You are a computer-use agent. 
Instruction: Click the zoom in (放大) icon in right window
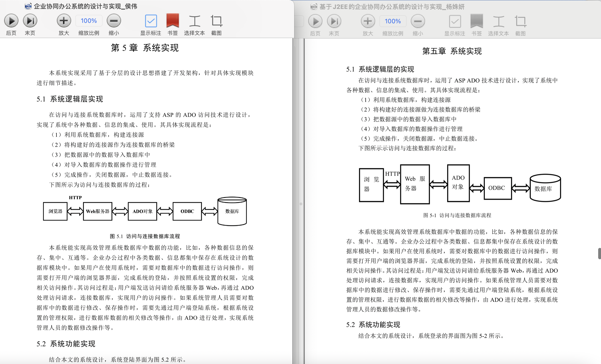[368, 21]
